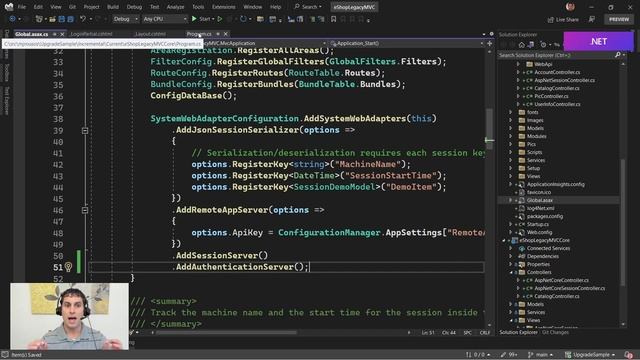Click the Visual Studio logo icon
The height and width of the screenshot is (360, 640).
(9, 7)
